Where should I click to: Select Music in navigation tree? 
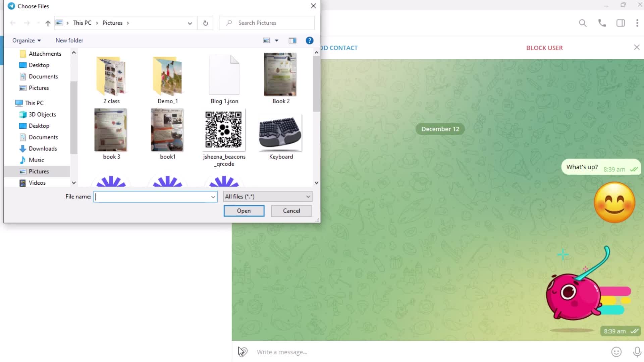[x=32, y=160]
